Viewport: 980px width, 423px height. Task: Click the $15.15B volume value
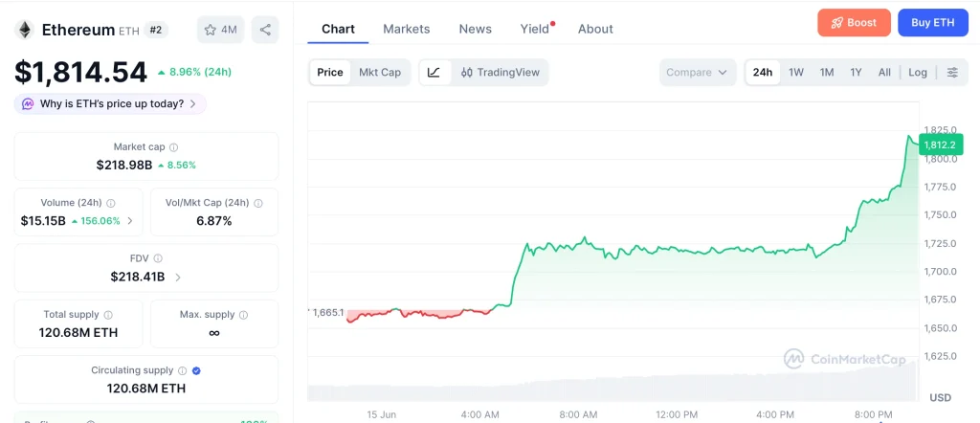(x=43, y=220)
